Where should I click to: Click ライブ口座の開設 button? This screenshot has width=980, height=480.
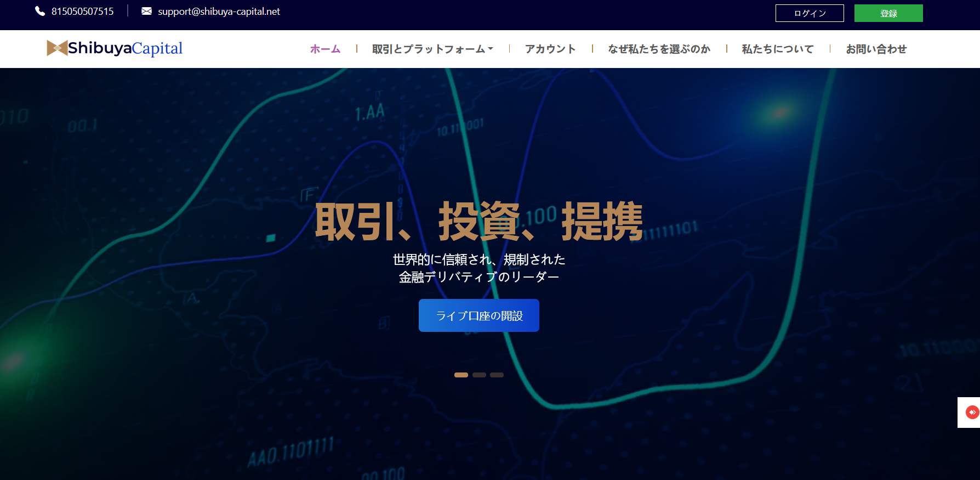click(479, 315)
